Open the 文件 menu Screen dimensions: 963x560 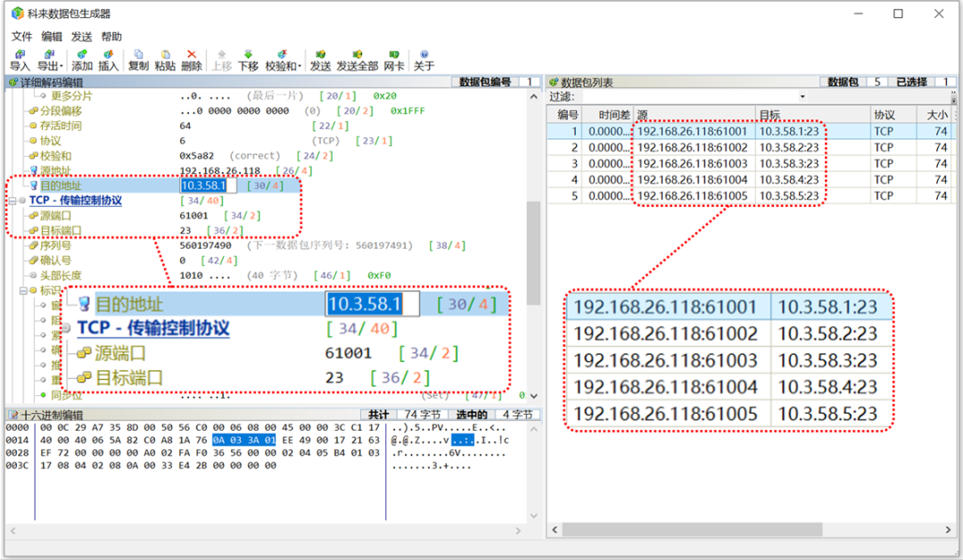(21, 37)
